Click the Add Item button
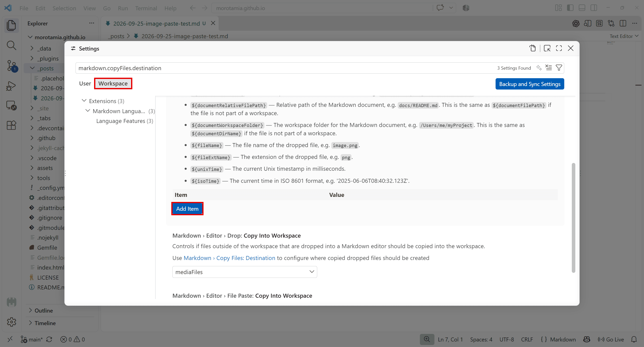 tap(187, 209)
